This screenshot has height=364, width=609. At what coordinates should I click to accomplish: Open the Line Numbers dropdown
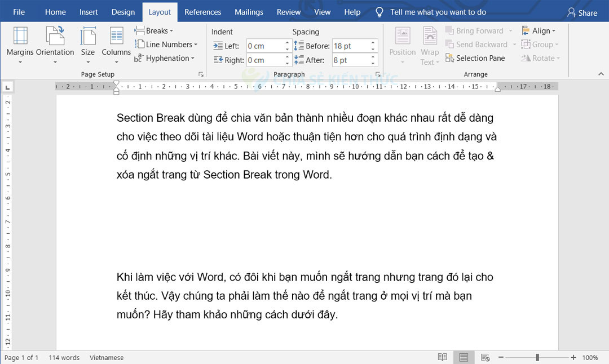click(166, 44)
